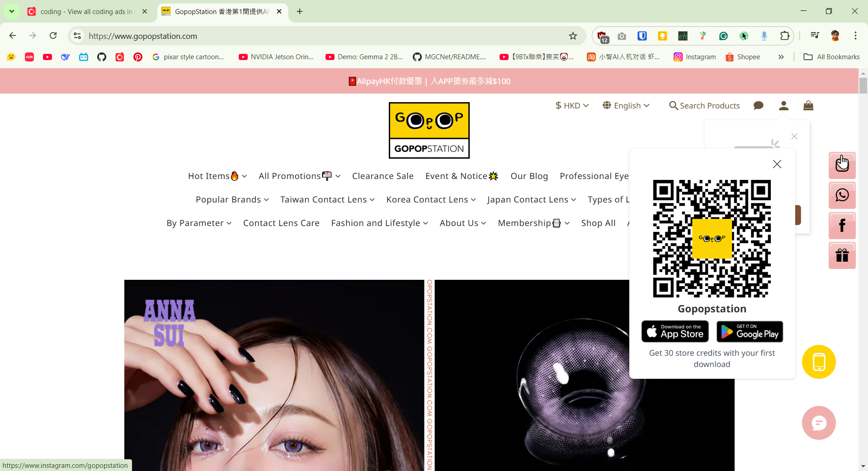Viewport: 868px width, 471px height.
Task: Expand the Korea Contact Lens menu
Action: click(431, 199)
